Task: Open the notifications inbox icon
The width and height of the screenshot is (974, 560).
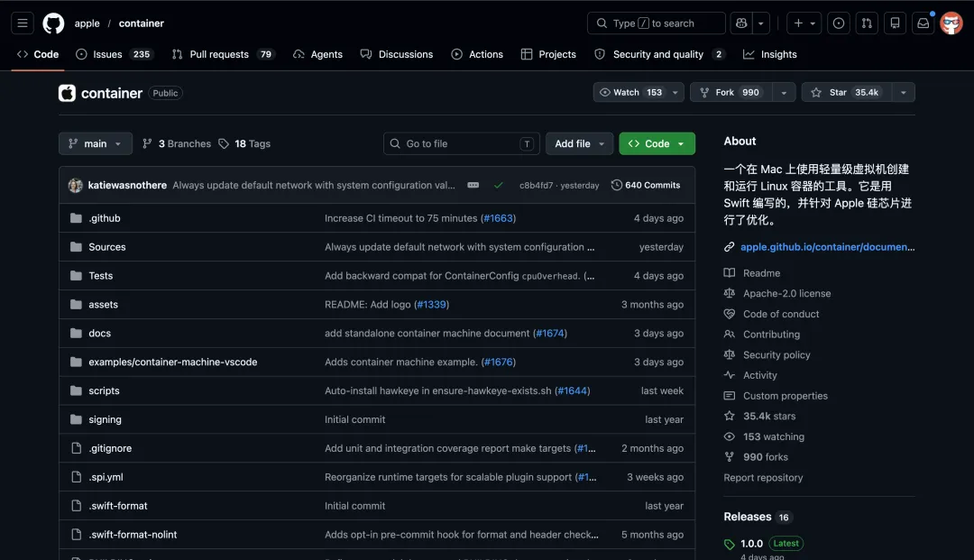Action: [923, 23]
